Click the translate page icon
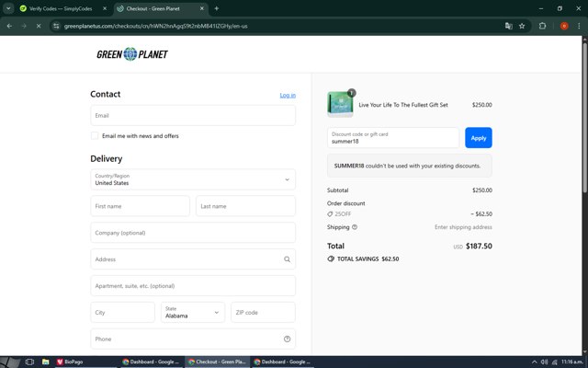The height and width of the screenshot is (368, 588). tap(508, 26)
